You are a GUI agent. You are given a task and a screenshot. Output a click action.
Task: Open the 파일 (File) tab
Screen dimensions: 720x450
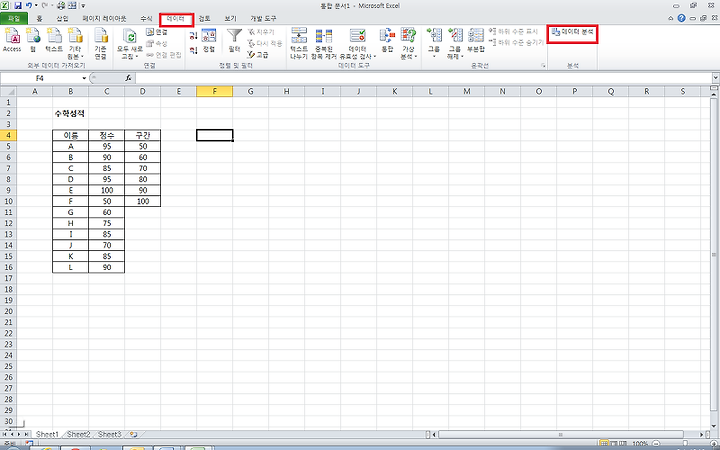click(x=14, y=19)
